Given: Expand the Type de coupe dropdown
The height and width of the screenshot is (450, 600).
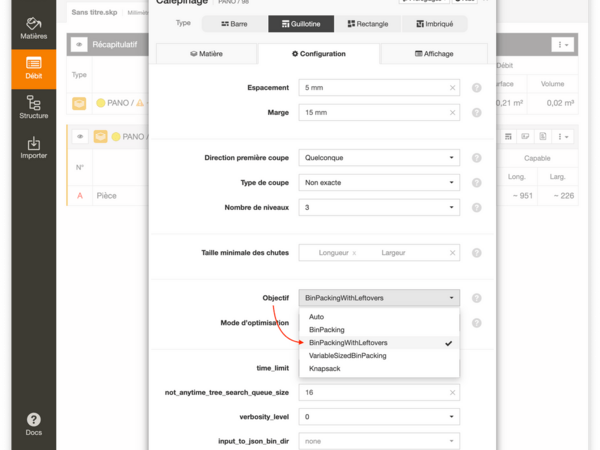Looking at the screenshot, I should 379,183.
